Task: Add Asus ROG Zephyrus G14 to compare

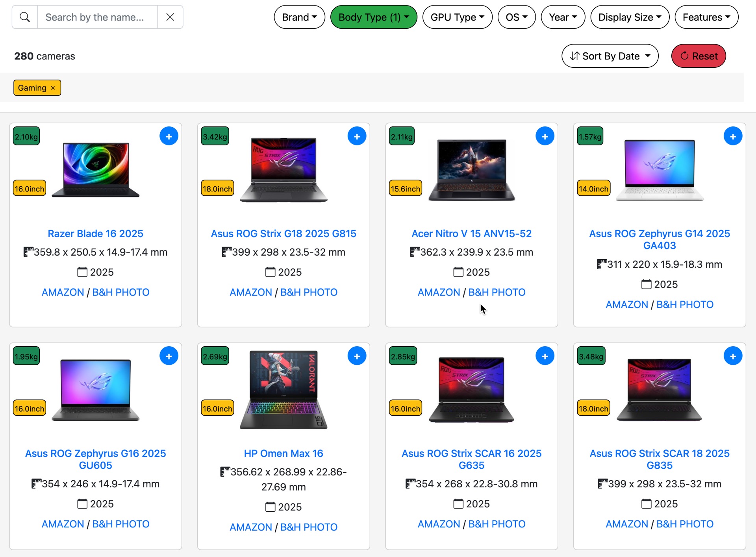Action: [x=732, y=136]
